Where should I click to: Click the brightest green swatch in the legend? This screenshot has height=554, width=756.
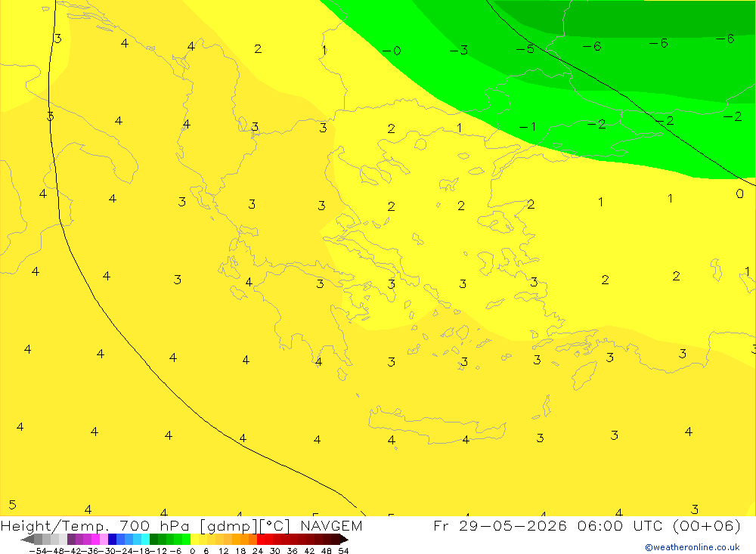[x=186, y=540]
